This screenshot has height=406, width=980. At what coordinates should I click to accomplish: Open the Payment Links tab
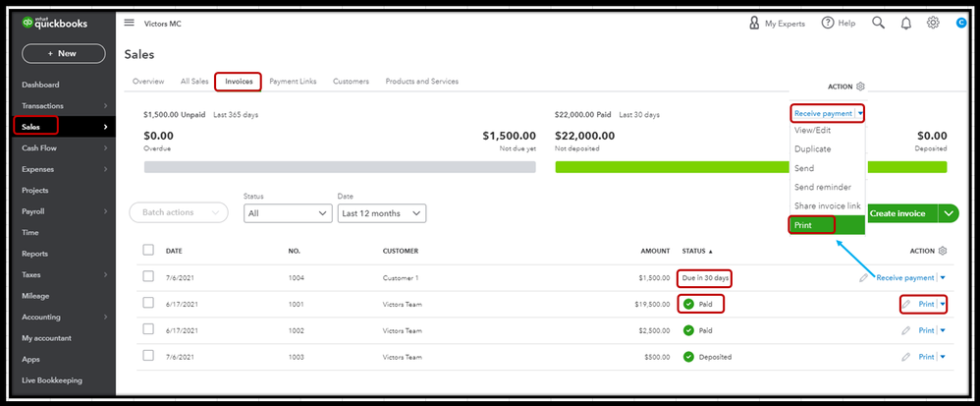point(293,82)
